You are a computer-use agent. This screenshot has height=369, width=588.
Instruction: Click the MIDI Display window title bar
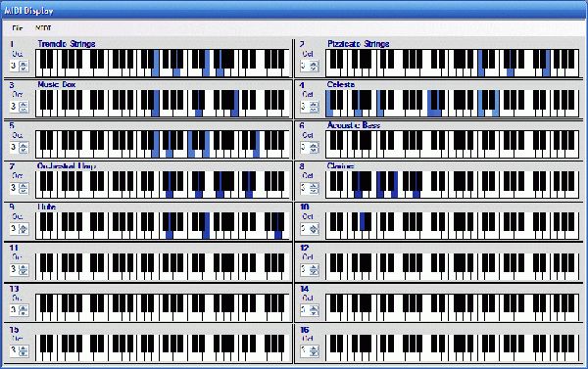pyautogui.click(x=294, y=11)
